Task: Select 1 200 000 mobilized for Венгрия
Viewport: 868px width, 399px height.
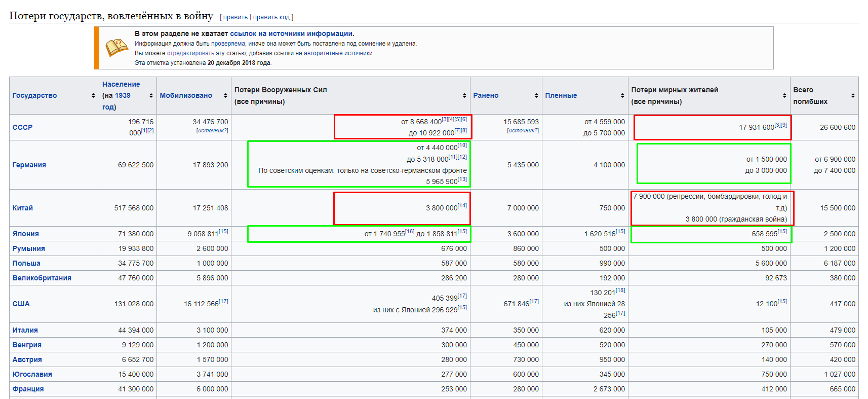Action: pyautogui.click(x=213, y=345)
